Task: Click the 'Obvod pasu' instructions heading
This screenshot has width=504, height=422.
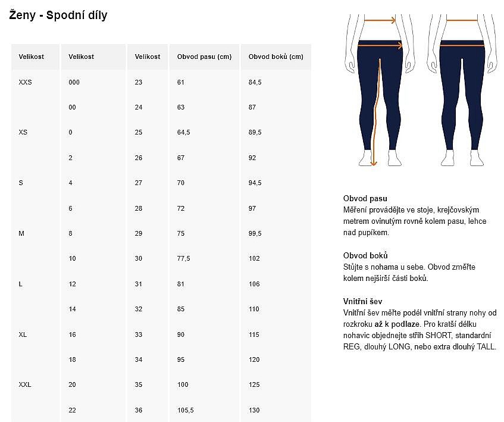Action: [x=365, y=198]
